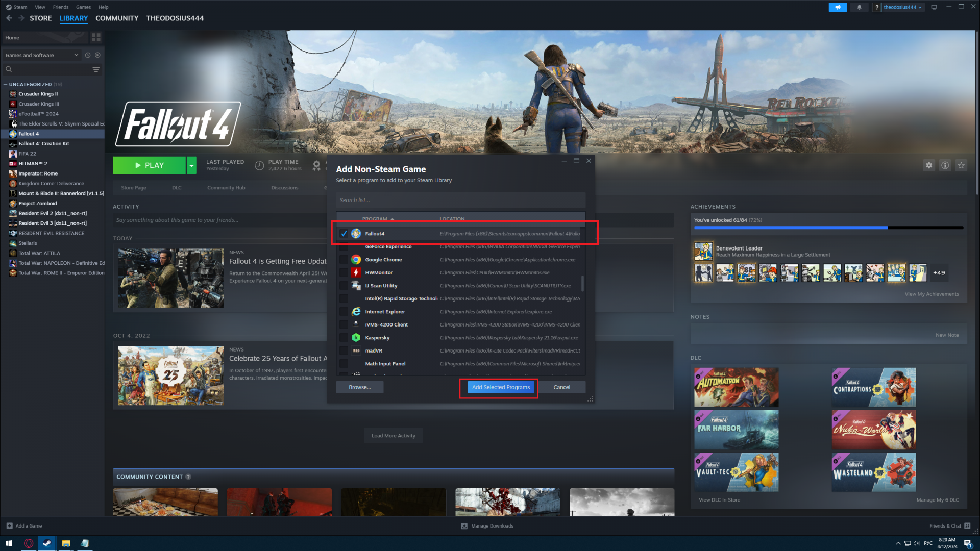Click the Browse button in the dialog
This screenshot has width=980, height=551.
359,387
